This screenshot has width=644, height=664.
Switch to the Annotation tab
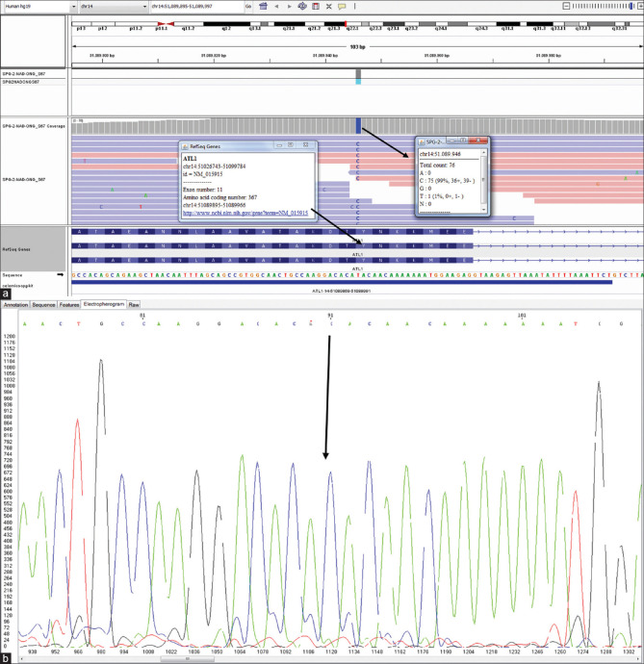(x=16, y=304)
